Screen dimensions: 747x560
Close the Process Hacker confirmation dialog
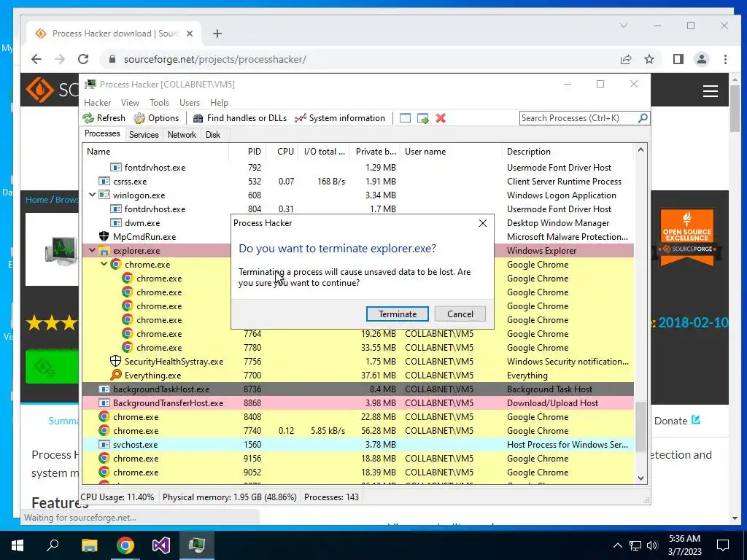pyautogui.click(x=483, y=223)
